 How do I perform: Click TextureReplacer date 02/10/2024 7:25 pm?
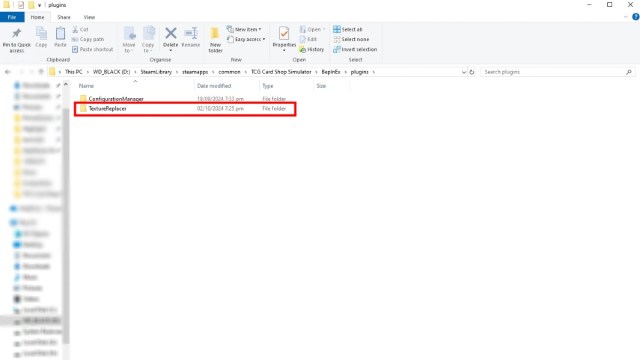pos(220,109)
